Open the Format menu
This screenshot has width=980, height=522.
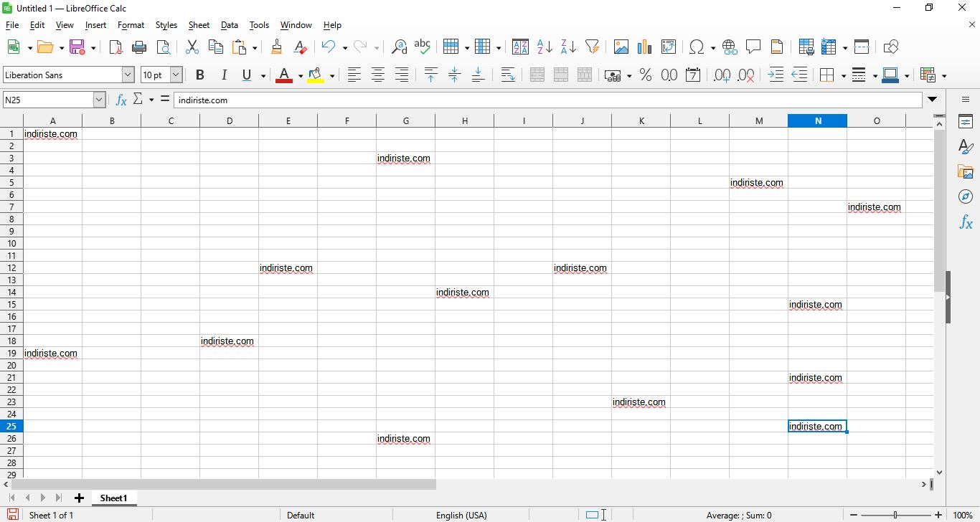pyautogui.click(x=131, y=25)
